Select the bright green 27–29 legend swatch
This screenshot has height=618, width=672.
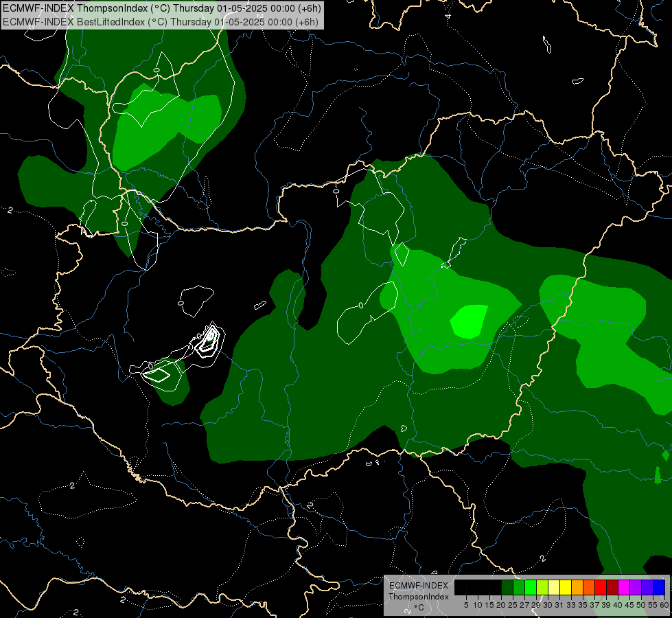530,587
